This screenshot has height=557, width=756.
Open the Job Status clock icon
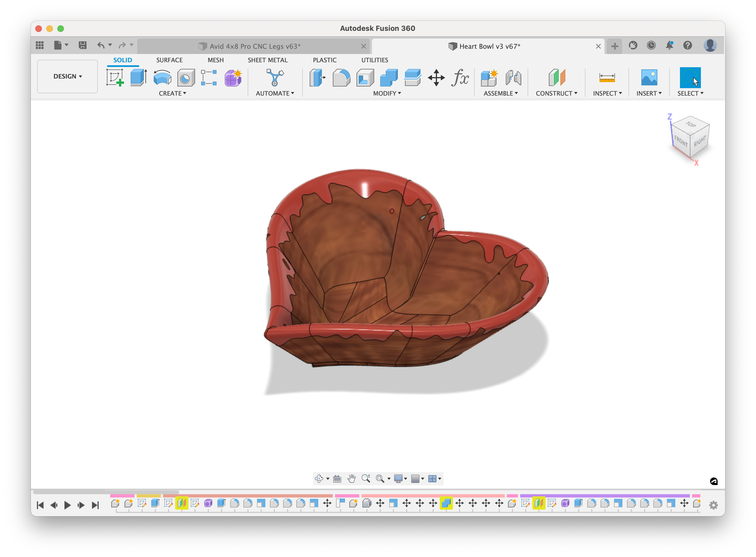(651, 45)
